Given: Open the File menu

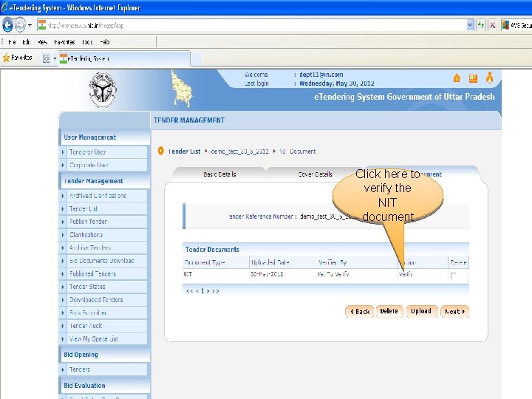Looking at the screenshot, I should point(12,42).
